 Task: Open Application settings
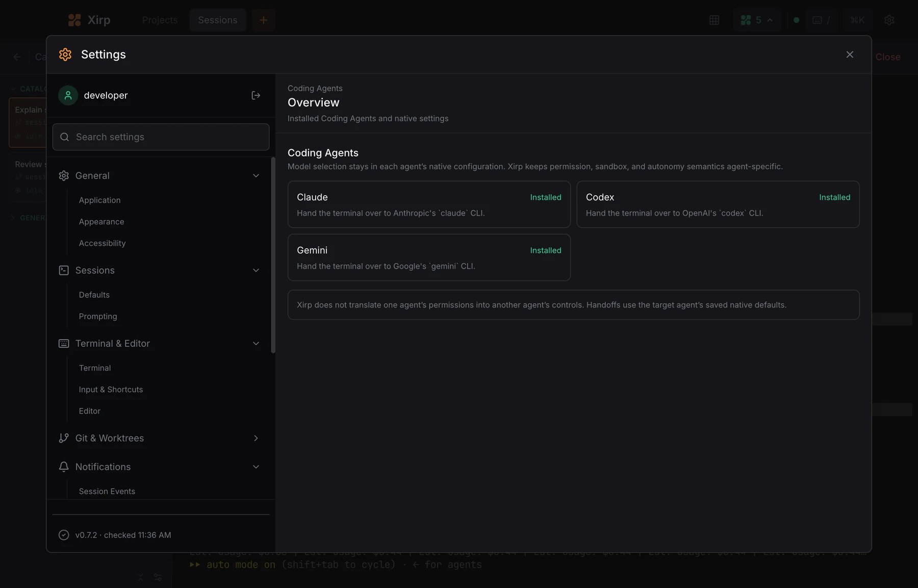[x=100, y=200]
